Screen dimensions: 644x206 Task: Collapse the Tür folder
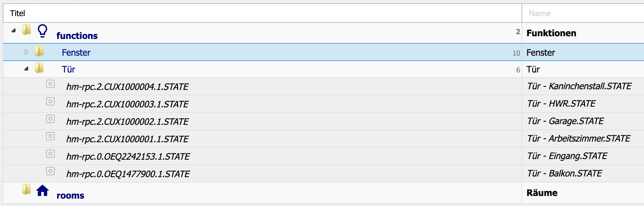[26, 69]
